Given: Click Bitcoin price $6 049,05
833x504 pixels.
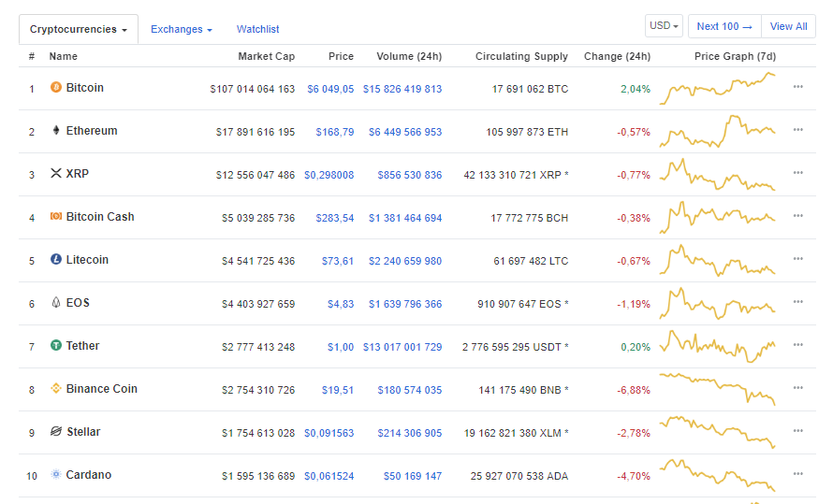Looking at the screenshot, I should click(330, 89).
